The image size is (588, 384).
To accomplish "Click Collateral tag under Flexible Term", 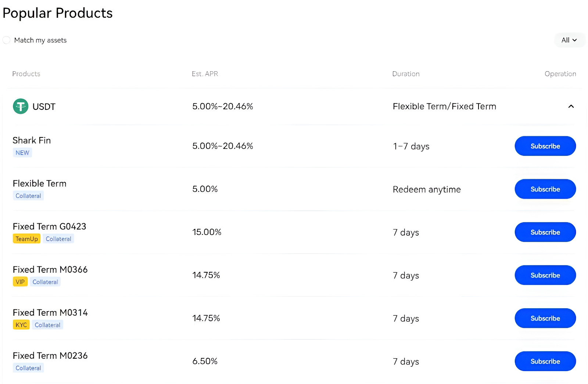I will coord(28,196).
